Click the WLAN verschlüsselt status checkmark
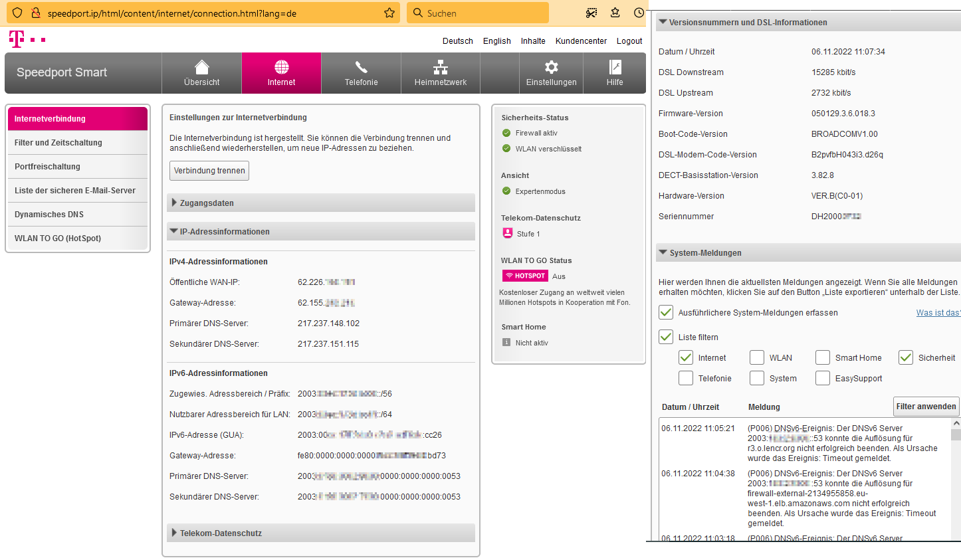The height and width of the screenshot is (560, 961). coord(506,149)
